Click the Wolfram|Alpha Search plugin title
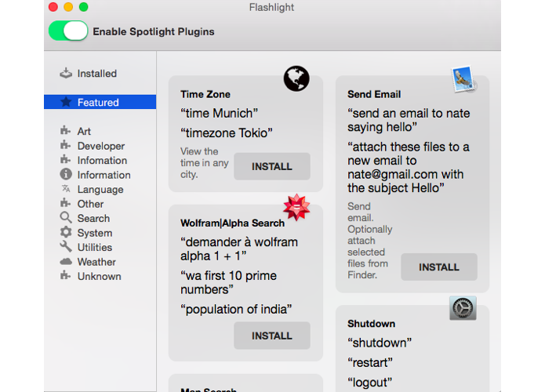 (232, 223)
